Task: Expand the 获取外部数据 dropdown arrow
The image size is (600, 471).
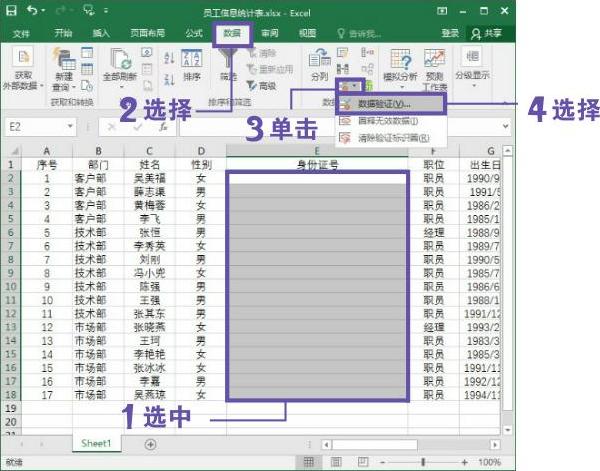Action: (x=42, y=85)
